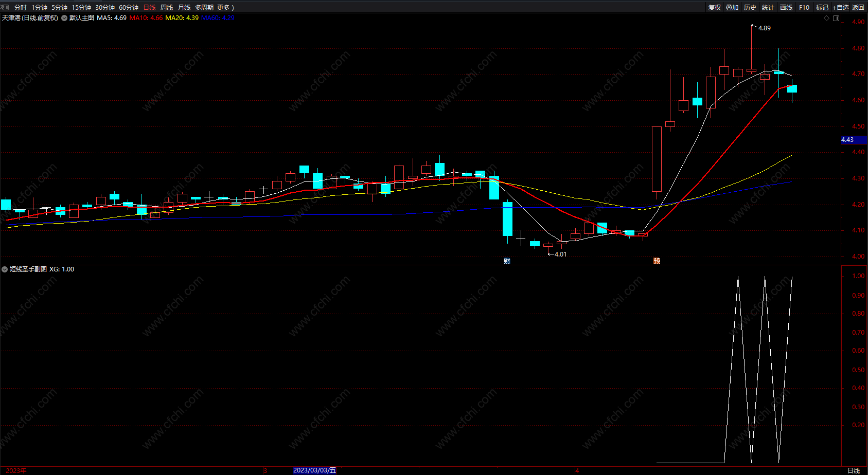
Task: Select the 5分钟 period tab
Action: pyautogui.click(x=59, y=8)
